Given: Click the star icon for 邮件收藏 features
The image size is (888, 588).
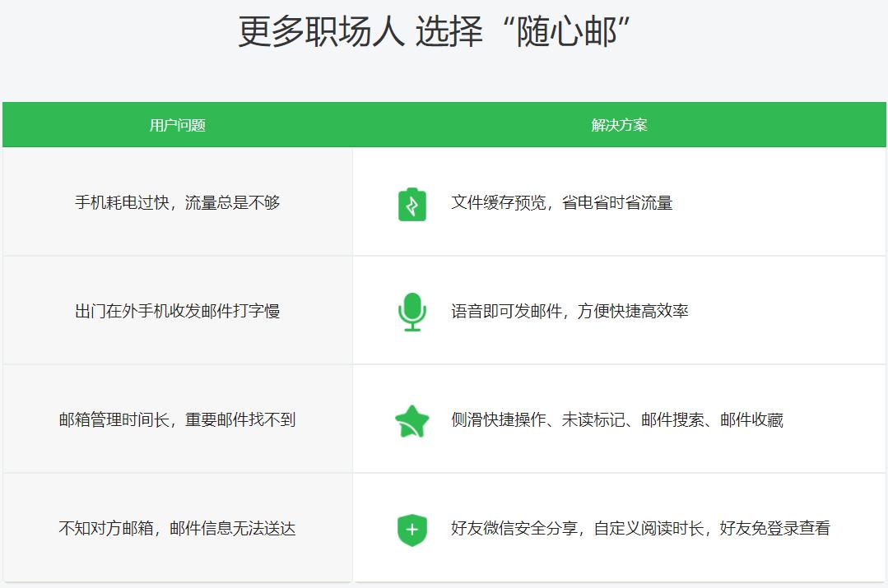Looking at the screenshot, I should [411, 419].
